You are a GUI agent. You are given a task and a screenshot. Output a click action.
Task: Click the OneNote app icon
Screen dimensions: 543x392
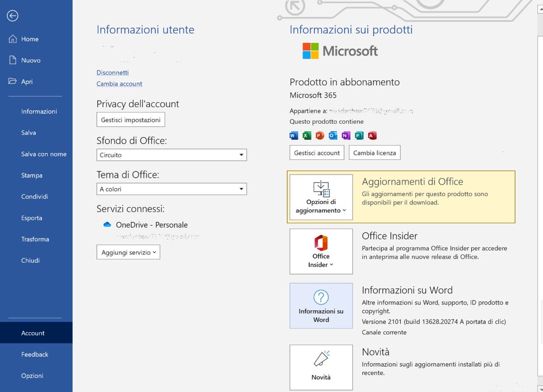click(346, 135)
